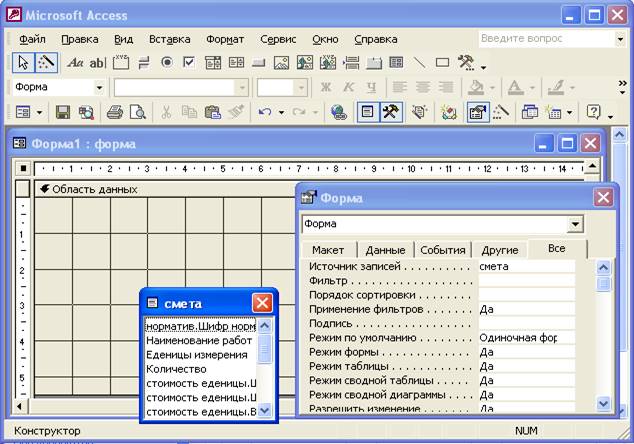
Task: Toggle the Control Wizards wand button
Action: (x=46, y=62)
